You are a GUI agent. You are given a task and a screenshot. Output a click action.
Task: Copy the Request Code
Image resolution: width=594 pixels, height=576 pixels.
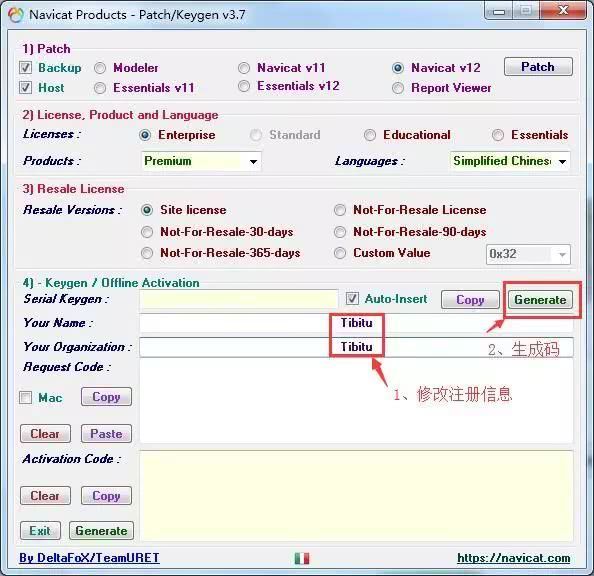pos(106,397)
